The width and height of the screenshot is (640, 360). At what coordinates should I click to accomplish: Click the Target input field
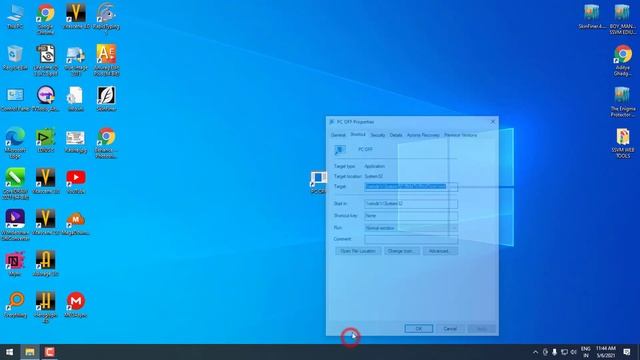(x=411, y=187)
